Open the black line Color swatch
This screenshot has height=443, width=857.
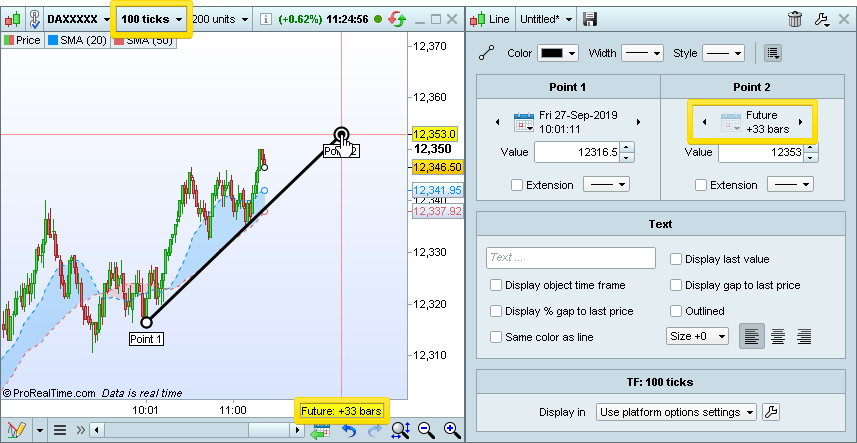[x=558, y=53]
